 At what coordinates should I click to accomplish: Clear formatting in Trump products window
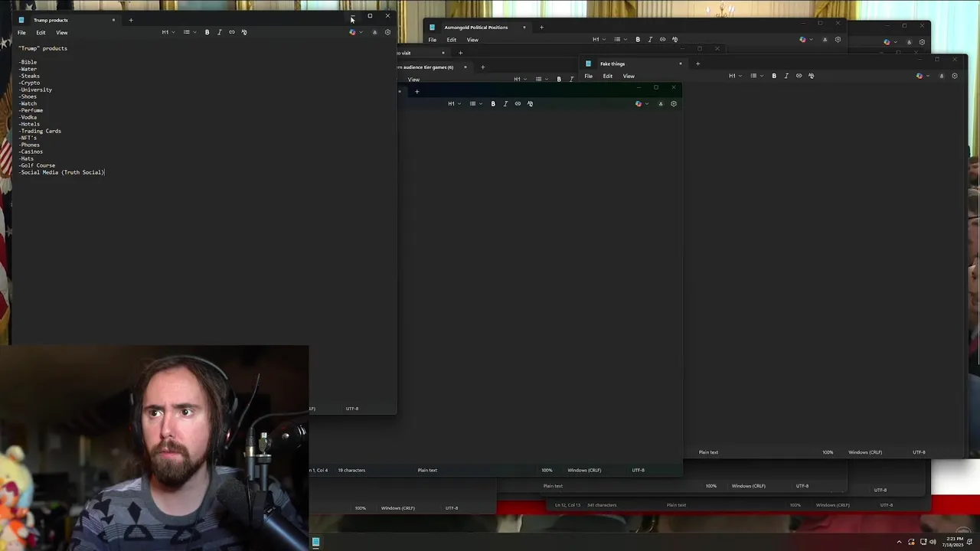(x=244, y=32)
